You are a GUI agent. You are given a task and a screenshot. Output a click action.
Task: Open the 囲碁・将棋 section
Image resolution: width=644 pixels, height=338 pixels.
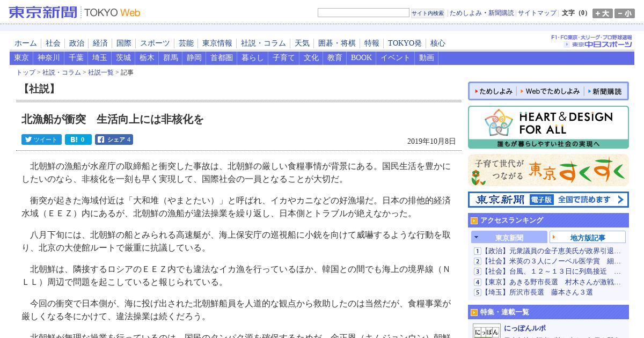[x=337, y=43]
